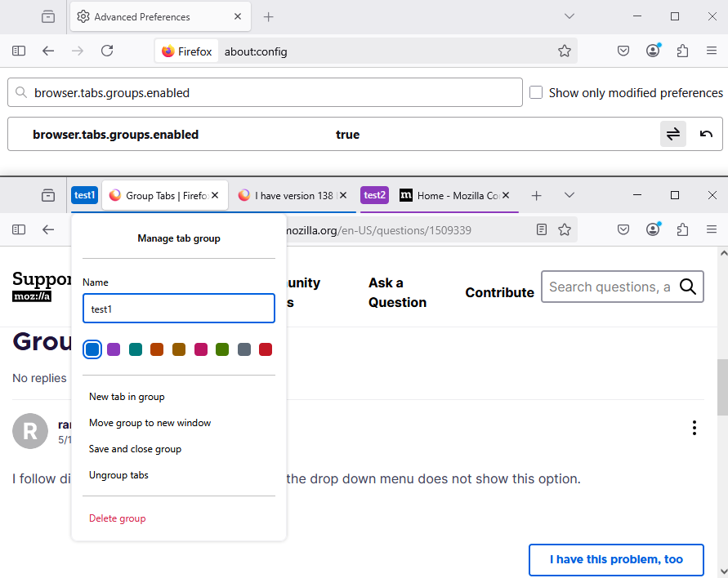Toggle the browser.tabs.groups.enabled value
The image size is (728, 578).
point(673,134)
